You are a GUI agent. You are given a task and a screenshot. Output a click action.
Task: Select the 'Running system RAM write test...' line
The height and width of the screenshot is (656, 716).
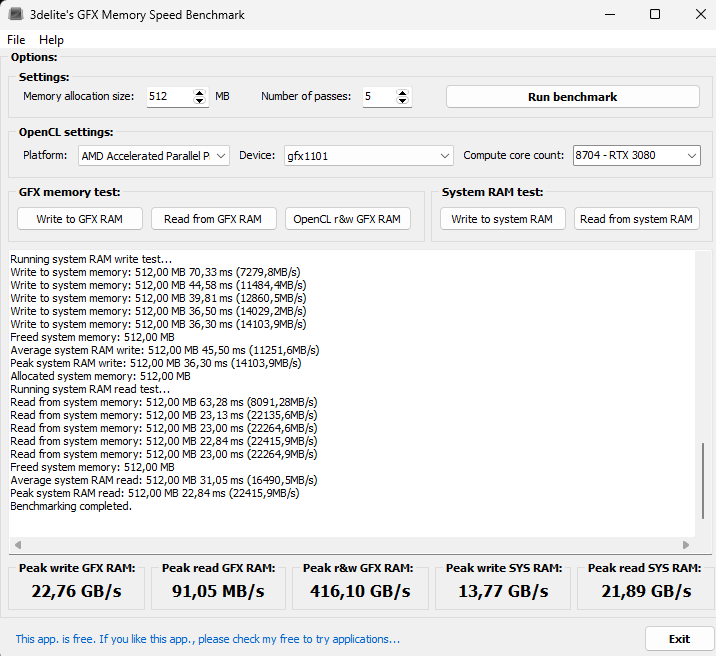[x=91, y=259]
